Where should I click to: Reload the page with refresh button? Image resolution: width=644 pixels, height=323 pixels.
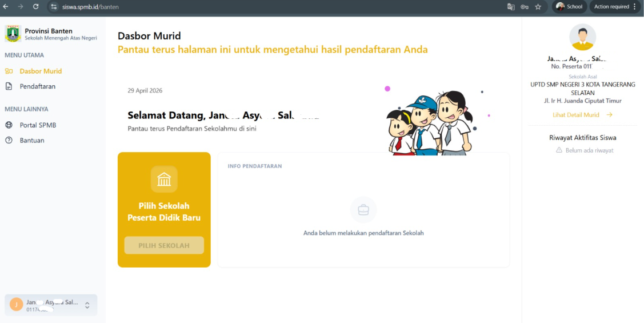tap(36, 7)
